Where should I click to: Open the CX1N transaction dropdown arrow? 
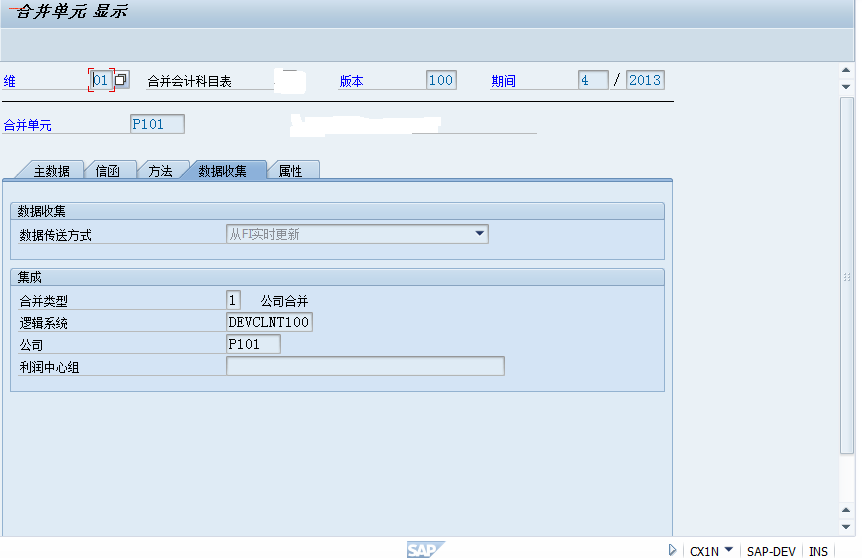(x=729, y=549)
